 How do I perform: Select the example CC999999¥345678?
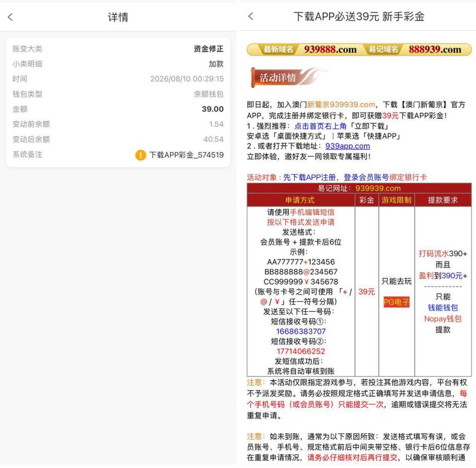click(301, 282)
